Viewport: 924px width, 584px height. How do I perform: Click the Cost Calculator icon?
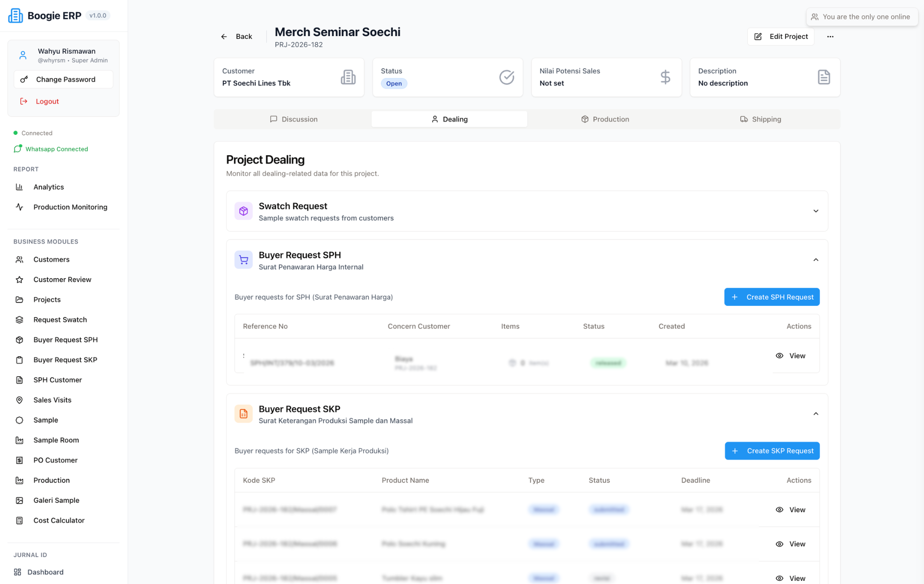[x=19, y=520]
